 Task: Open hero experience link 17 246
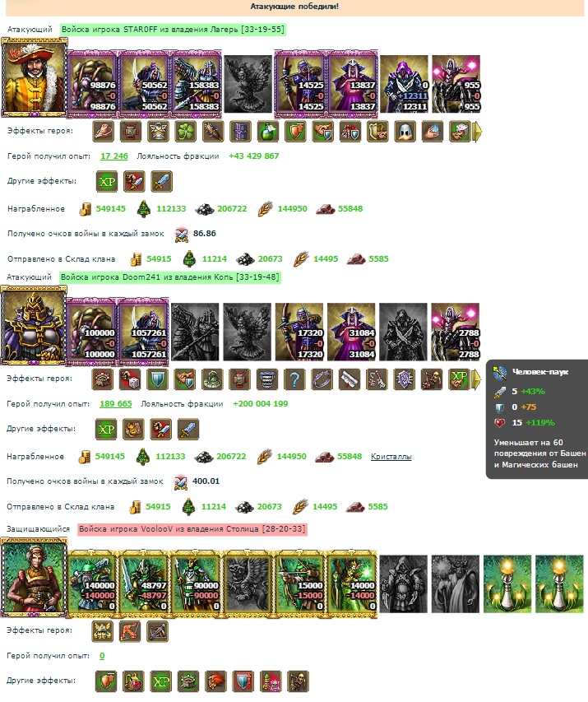pos(114,156)
